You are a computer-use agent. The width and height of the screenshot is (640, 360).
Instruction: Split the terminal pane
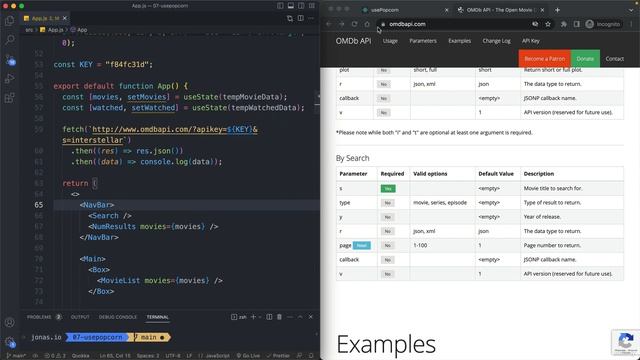pos(269,317)
